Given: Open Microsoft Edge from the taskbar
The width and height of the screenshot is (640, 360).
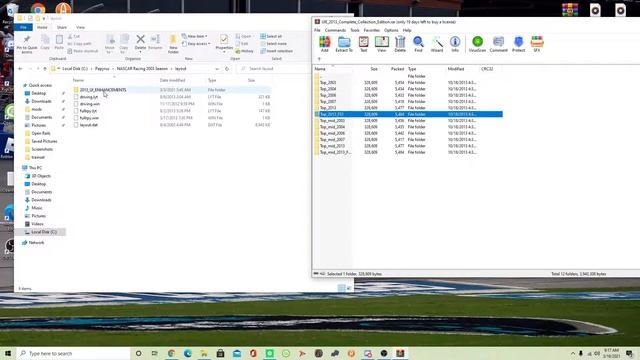Looking at the screenshot, I should tap(188, 353).
